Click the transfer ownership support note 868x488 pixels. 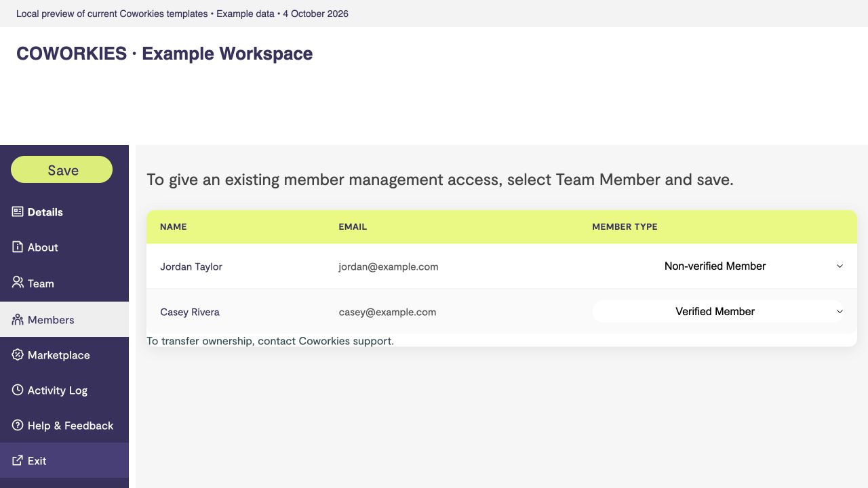point(271,341)
